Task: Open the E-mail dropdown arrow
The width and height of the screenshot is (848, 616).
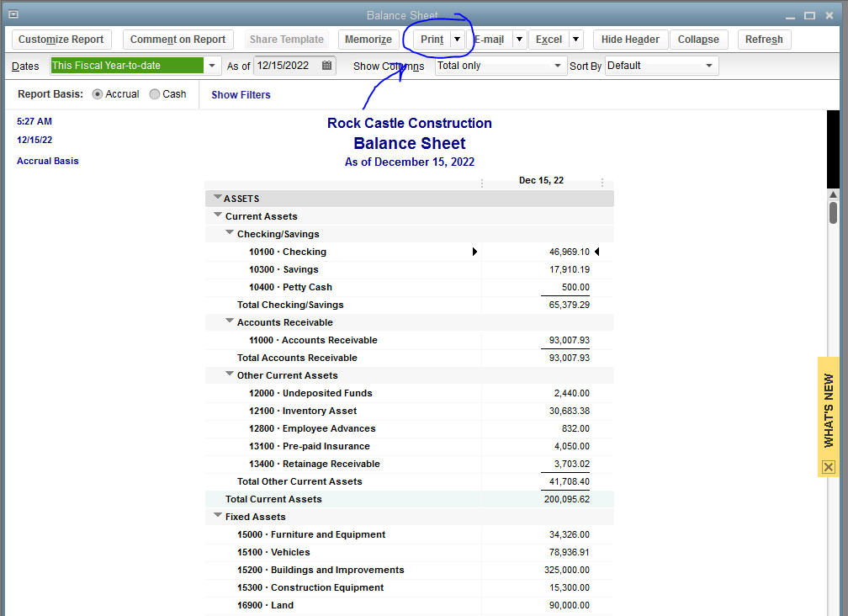Action: (x=519, y=39)
